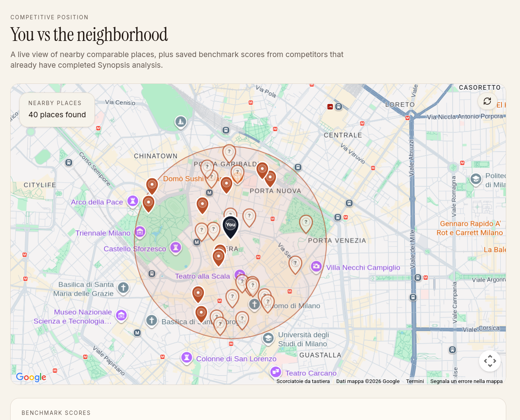The height and width of the screenshot is (420, 520).
Task: Click the black "You" location pin
Action: pyautogui.click(x=231, y=228)
